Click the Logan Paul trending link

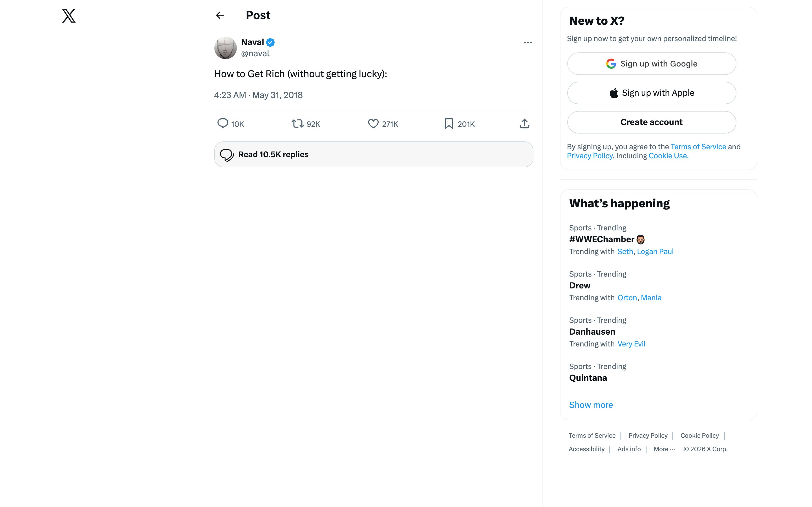pyautogui.click(x=655, y=252)
